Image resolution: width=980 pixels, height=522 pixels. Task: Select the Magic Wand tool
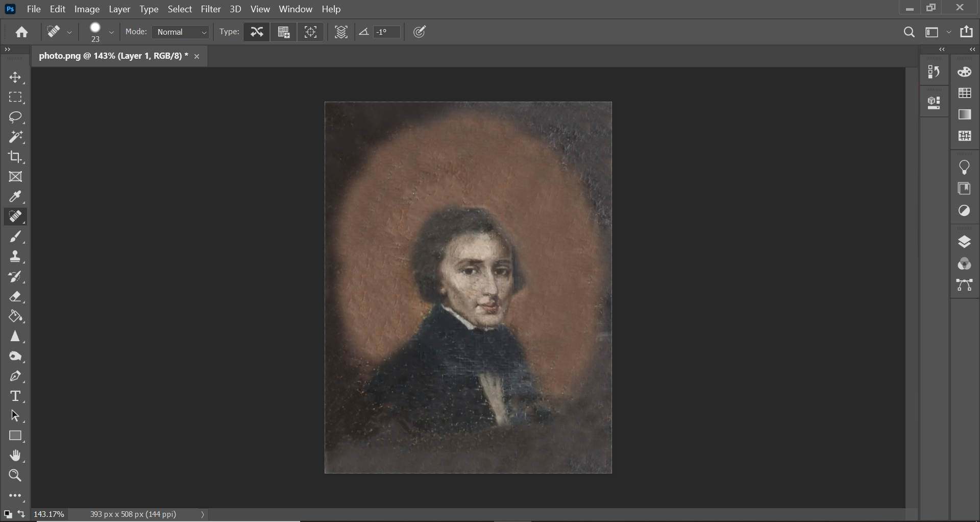pos(15,137)
